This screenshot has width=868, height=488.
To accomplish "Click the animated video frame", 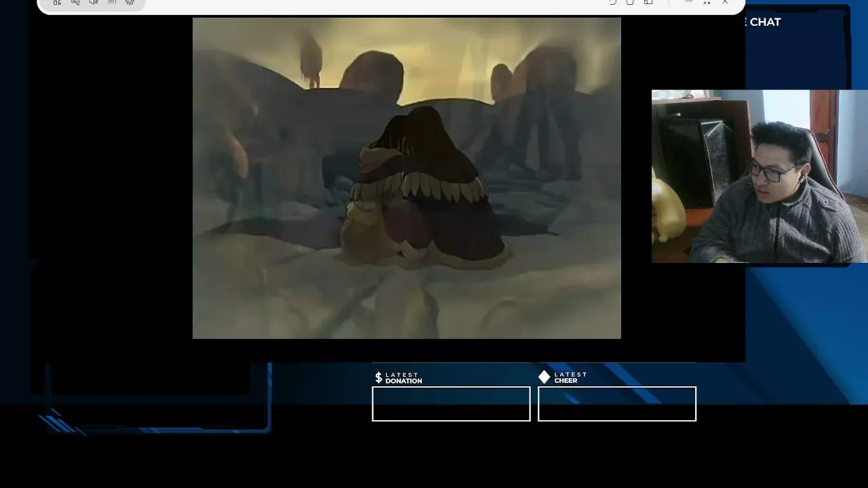I will 407,178.
